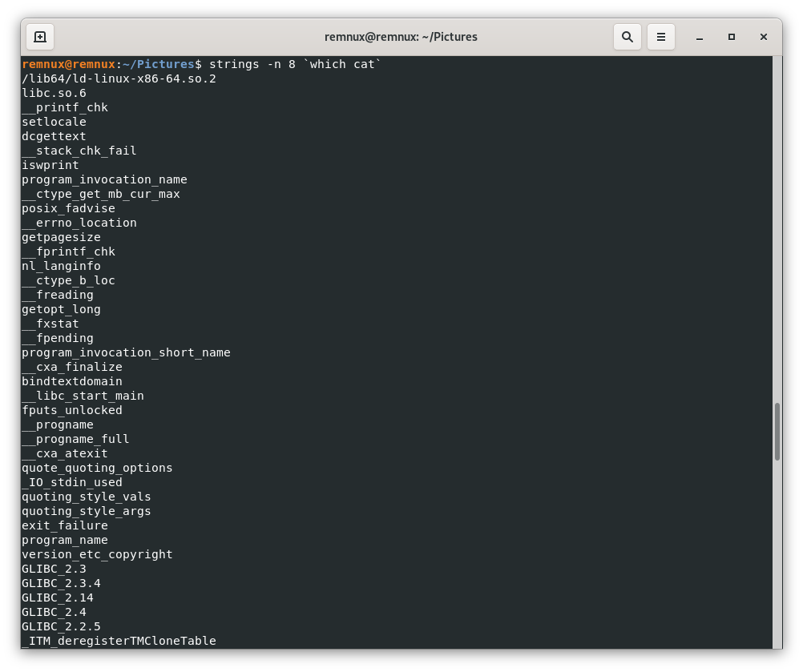The height and width of the screenshot is (672, 803).
Task: Click the line quote_quoting_options
Action: pyautogui.click(x=97, y=468)
